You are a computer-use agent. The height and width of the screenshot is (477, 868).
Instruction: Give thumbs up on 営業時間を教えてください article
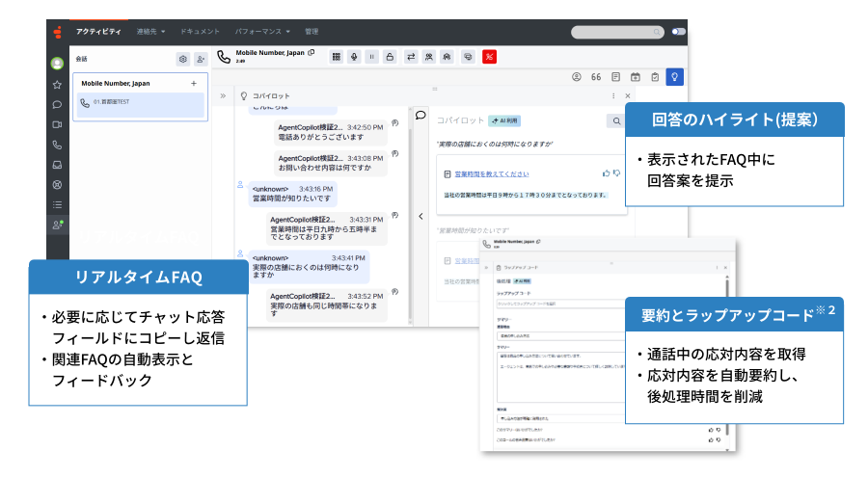tap(606, 173)
